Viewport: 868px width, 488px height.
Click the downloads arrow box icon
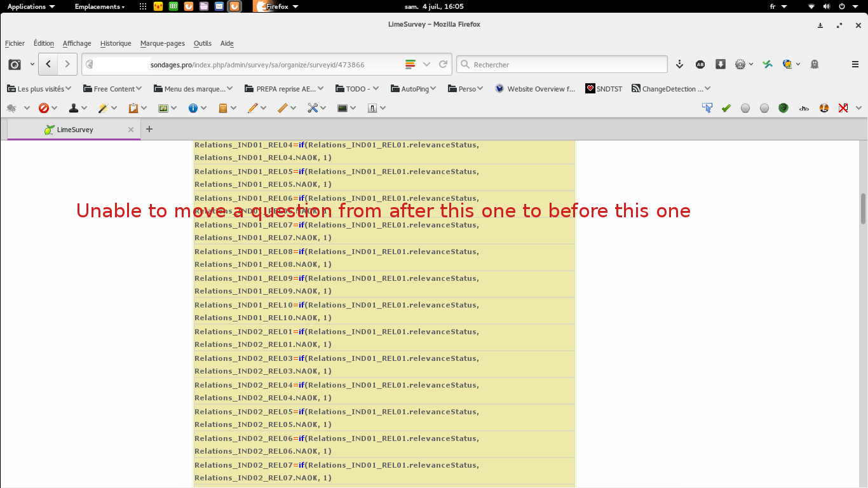[x=721, y=64]
